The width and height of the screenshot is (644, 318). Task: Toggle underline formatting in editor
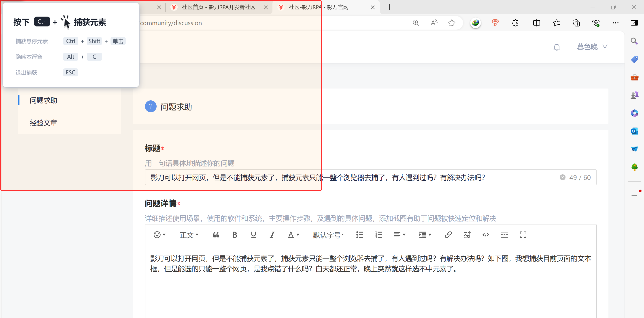click(x=253, y=235)
